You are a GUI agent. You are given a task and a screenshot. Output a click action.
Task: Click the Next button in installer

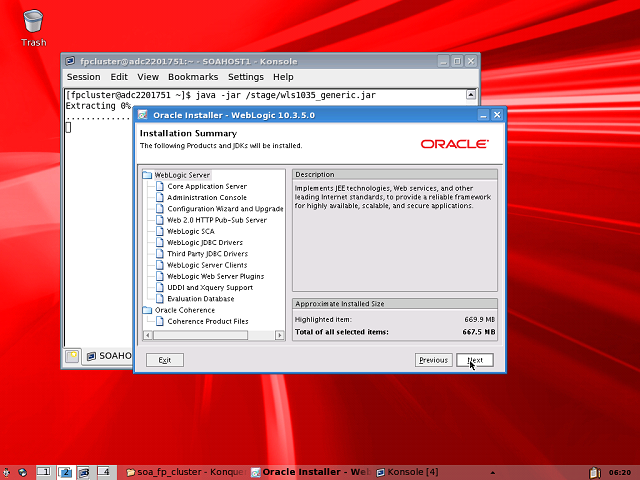pyautogui.click(x=475, y=360)
